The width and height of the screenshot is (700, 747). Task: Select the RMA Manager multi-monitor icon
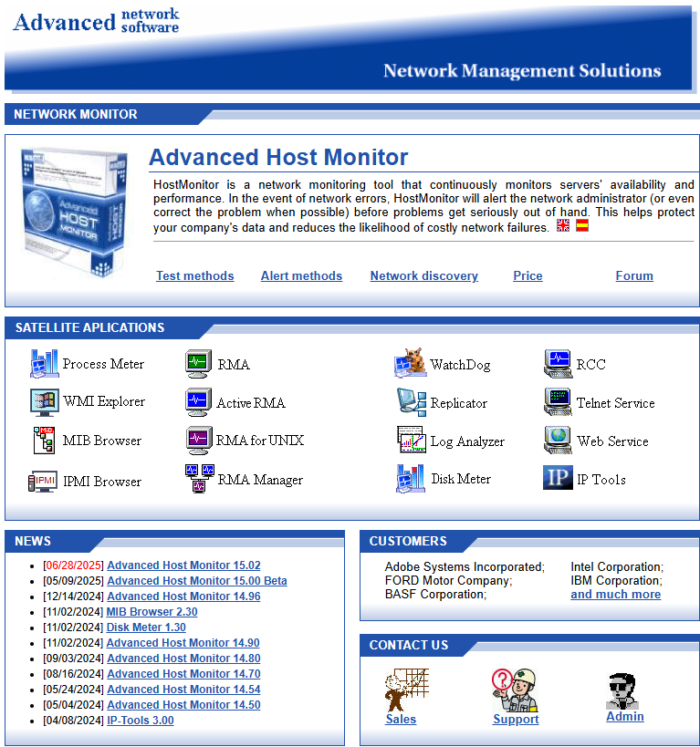(x=200, y=478)
